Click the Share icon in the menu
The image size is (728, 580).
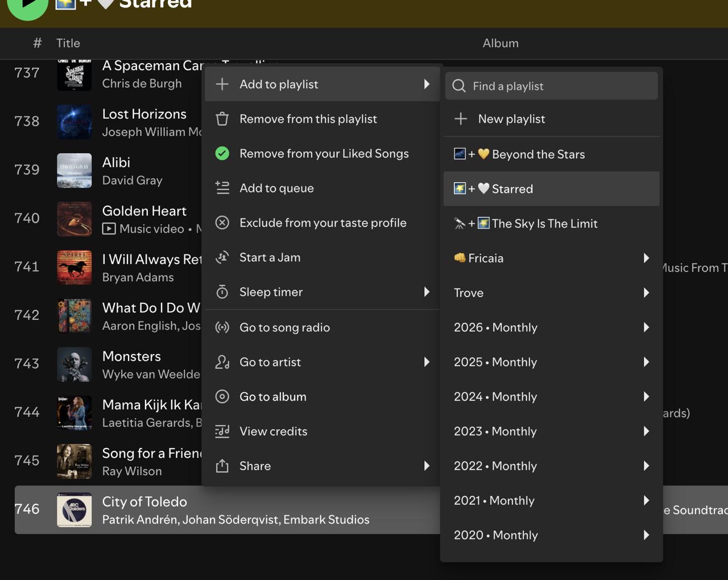coord(222,466)
